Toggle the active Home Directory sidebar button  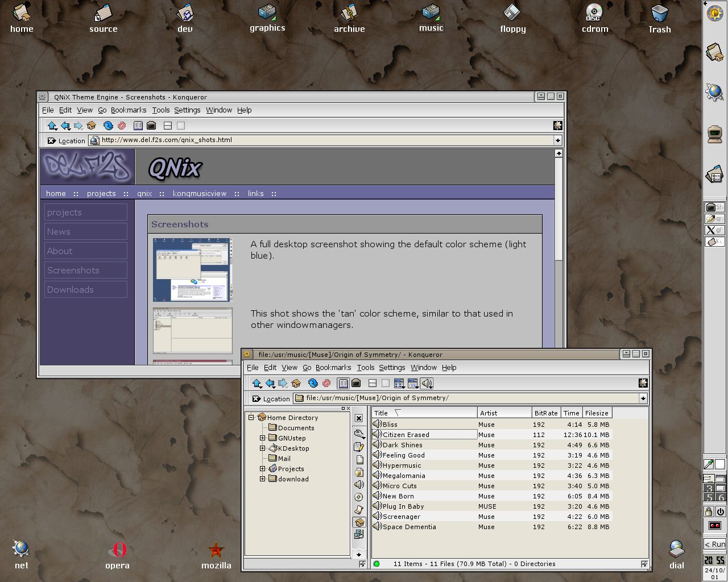click(x=359, y=522)
